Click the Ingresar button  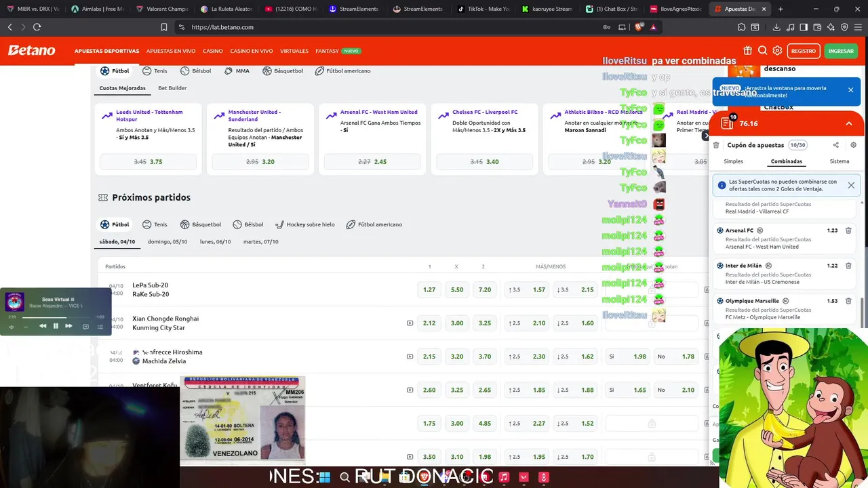pos(841,51)
